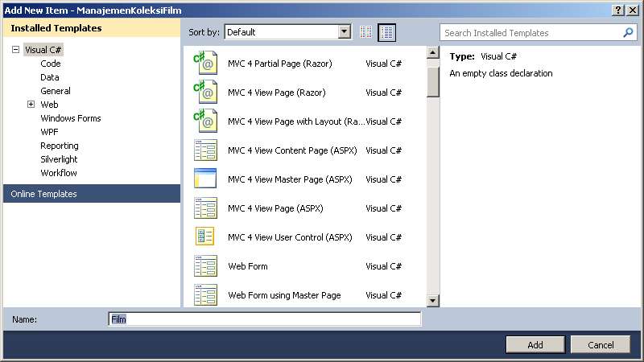Expand the Web tree node
This screenshot has width=644, height=362.
click(31, 105)
